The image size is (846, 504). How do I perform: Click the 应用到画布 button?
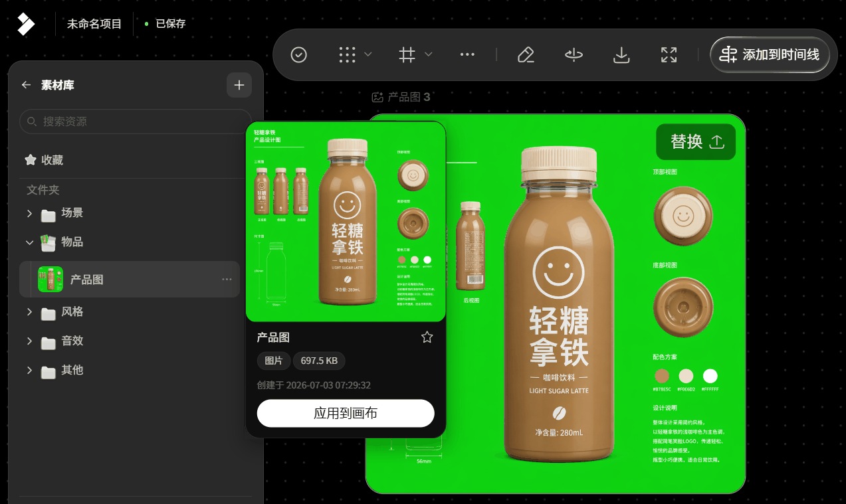pyautogui.click(x=346, y=413)
